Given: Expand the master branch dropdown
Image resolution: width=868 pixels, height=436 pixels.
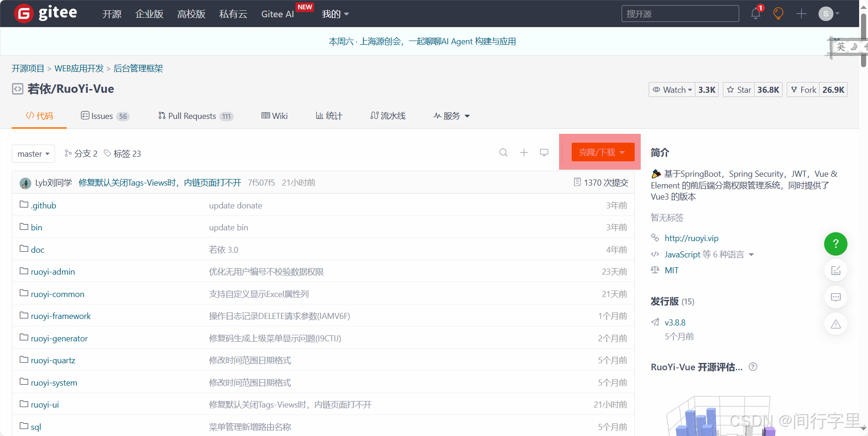Looking at the screenshot, I should point(34,153).
